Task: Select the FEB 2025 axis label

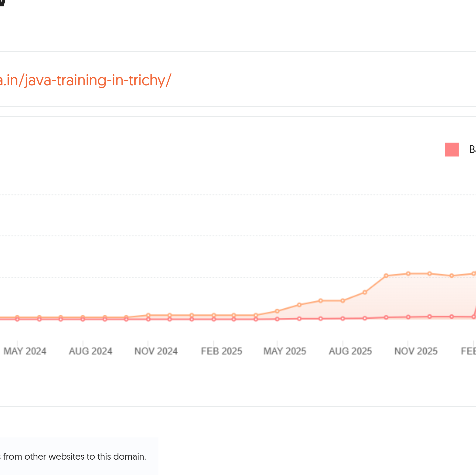Action: coord(222,351)
